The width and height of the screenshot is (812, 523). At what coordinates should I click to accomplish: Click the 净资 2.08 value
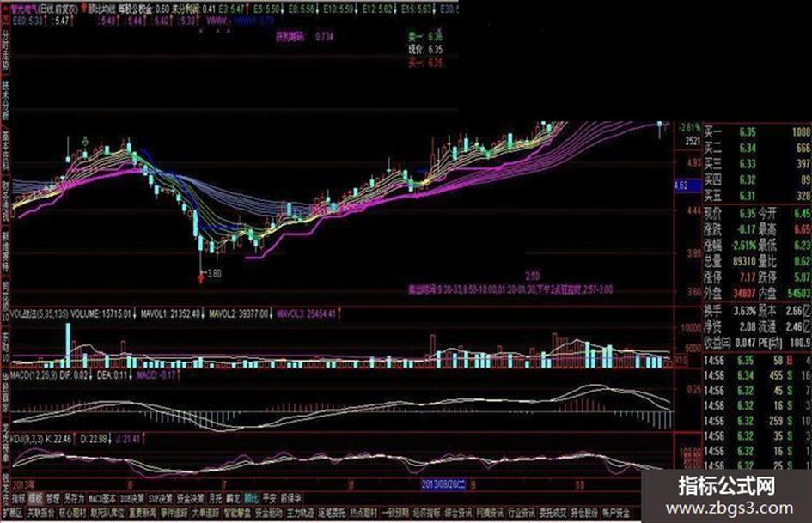click(748, 326)
